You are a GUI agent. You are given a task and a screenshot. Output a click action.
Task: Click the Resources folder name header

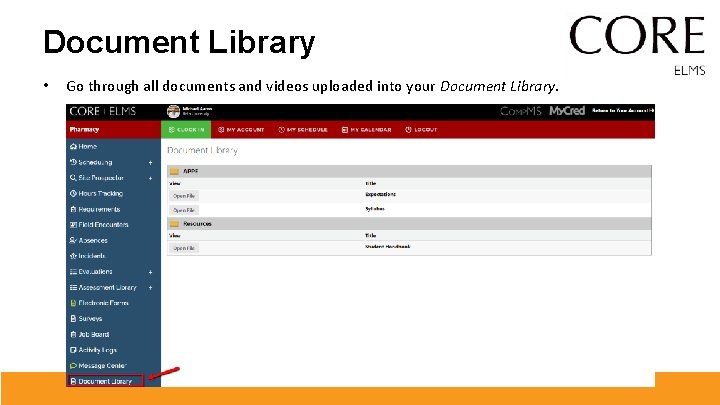pyautogui.click(x=197, y=224)
